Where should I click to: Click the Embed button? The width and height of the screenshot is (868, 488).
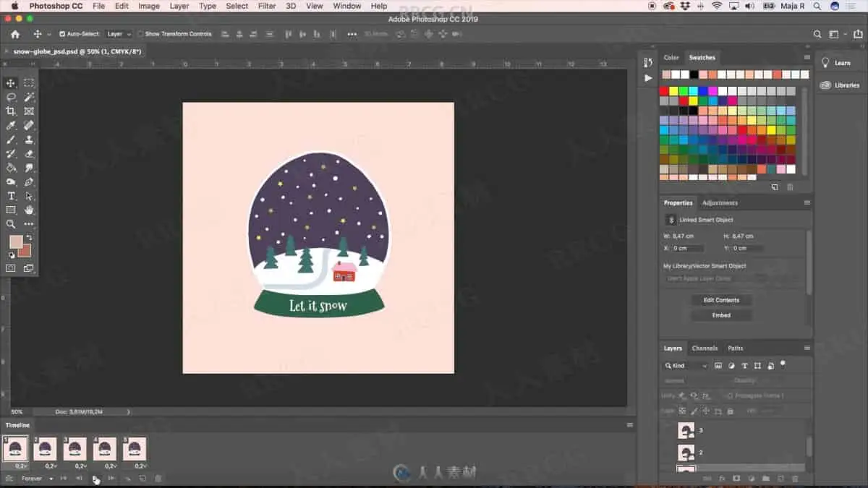pos(721,315)
